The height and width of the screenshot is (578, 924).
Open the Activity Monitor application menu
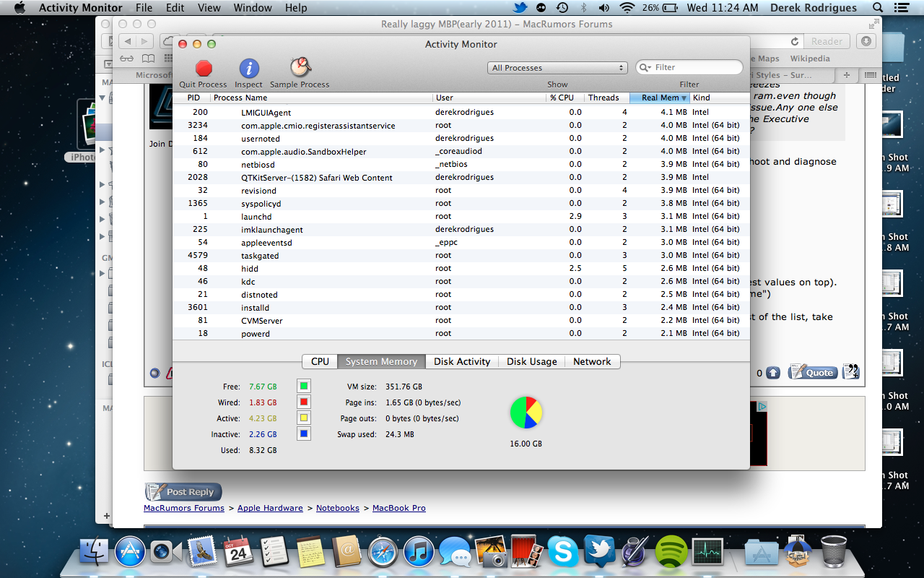point(80,8)
